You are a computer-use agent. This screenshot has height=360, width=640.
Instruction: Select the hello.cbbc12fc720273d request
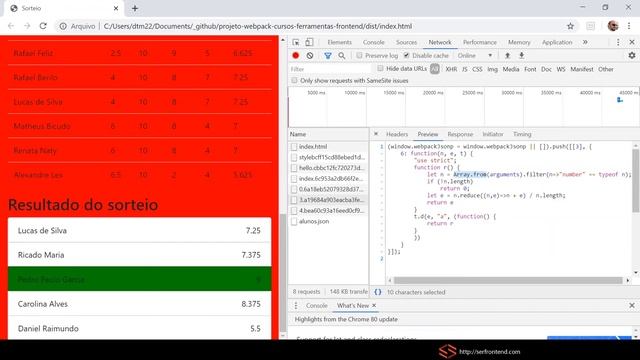[x=329, y=168]
